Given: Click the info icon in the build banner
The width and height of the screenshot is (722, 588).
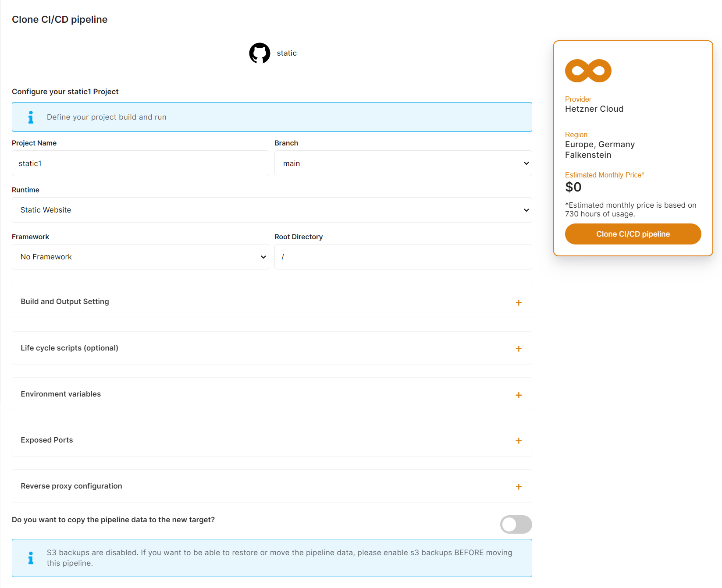Looking at the screenshot, I should pos(31,117).
